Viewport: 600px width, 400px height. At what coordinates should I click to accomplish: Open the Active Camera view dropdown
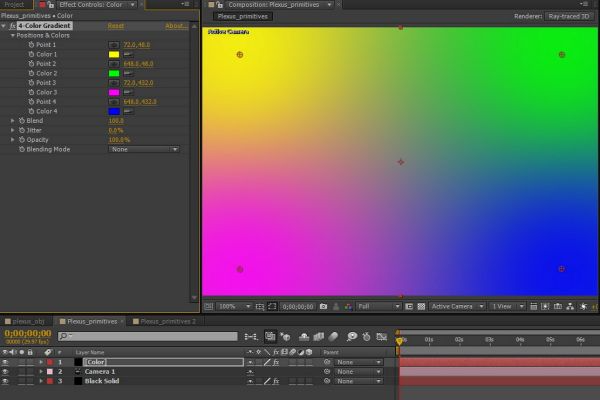point(457,307)
